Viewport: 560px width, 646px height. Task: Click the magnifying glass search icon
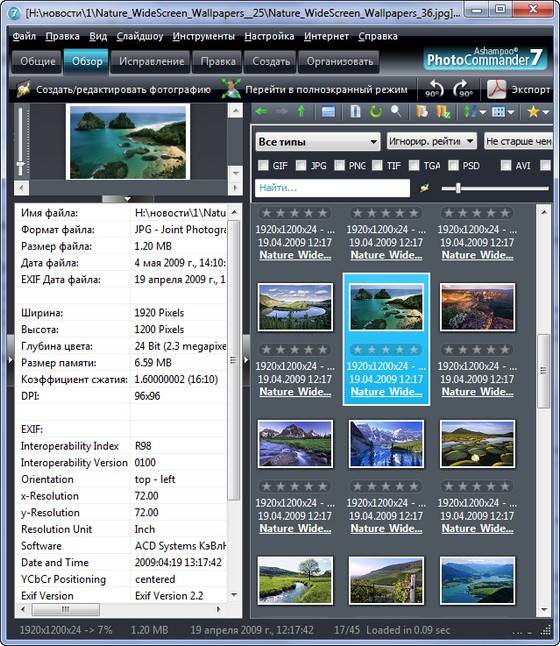click(x=396, y=111)
